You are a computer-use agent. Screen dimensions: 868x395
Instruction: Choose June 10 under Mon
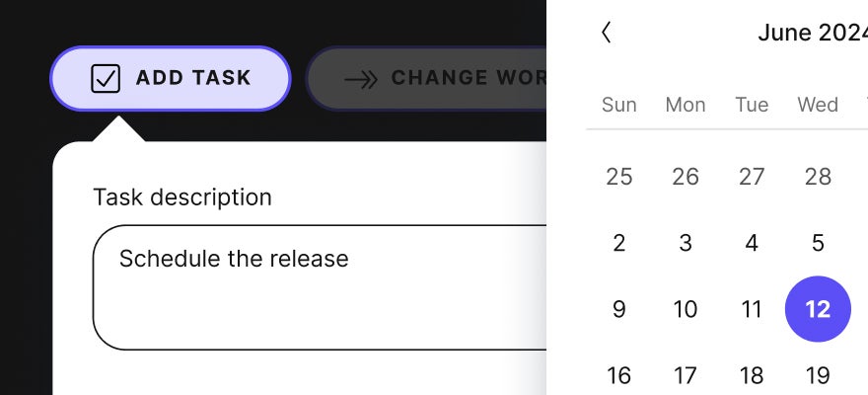click(x=685, y=309)
